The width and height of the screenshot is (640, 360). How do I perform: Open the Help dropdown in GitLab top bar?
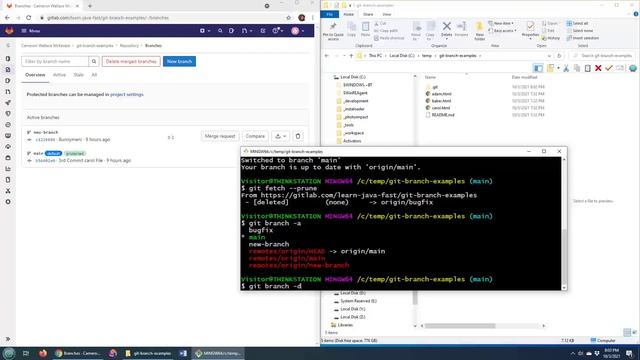(x=278, y=31)
